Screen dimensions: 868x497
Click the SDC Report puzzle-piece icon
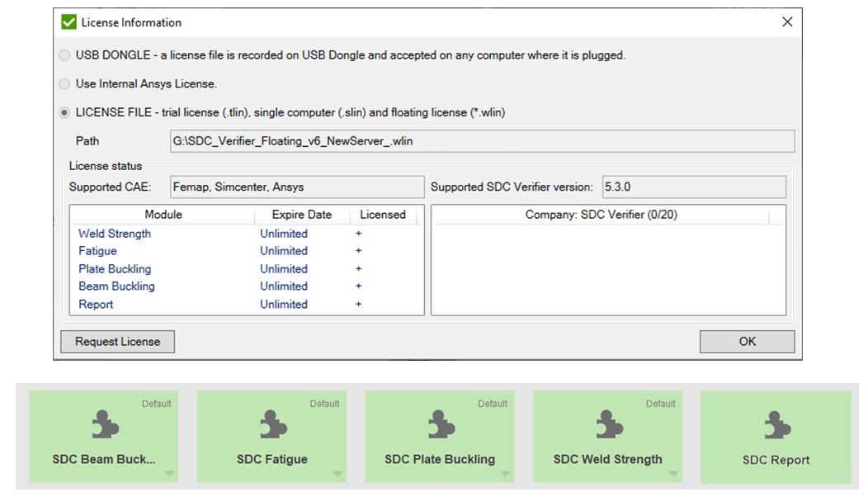pyautogui.click(x=777, y=425)
